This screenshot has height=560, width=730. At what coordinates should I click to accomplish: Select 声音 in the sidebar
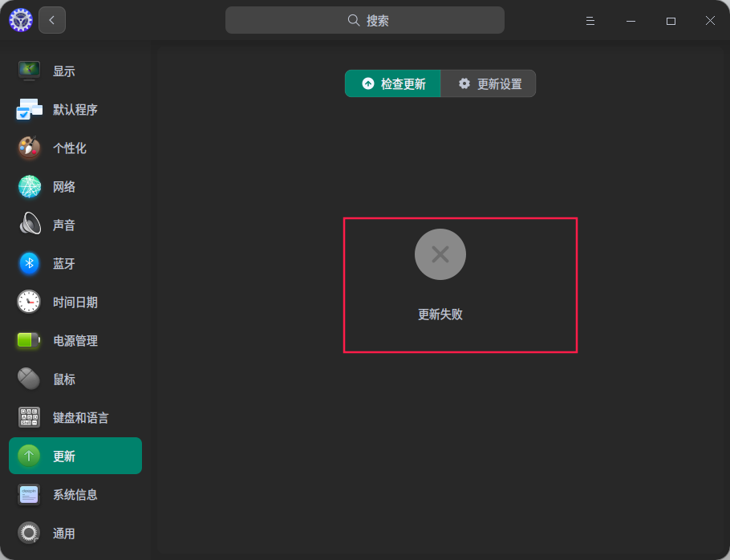[75, 225]
